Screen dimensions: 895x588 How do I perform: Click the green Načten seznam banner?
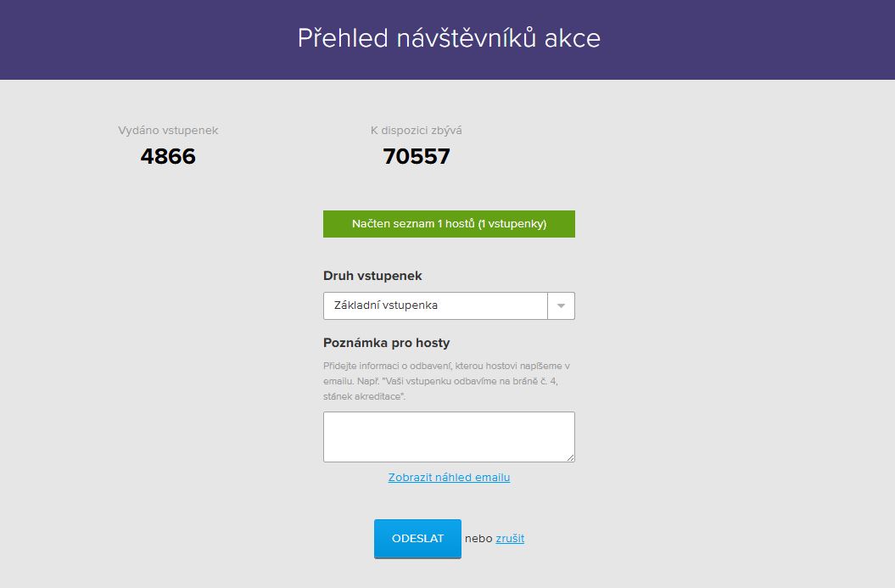click(x=448, y=223)
